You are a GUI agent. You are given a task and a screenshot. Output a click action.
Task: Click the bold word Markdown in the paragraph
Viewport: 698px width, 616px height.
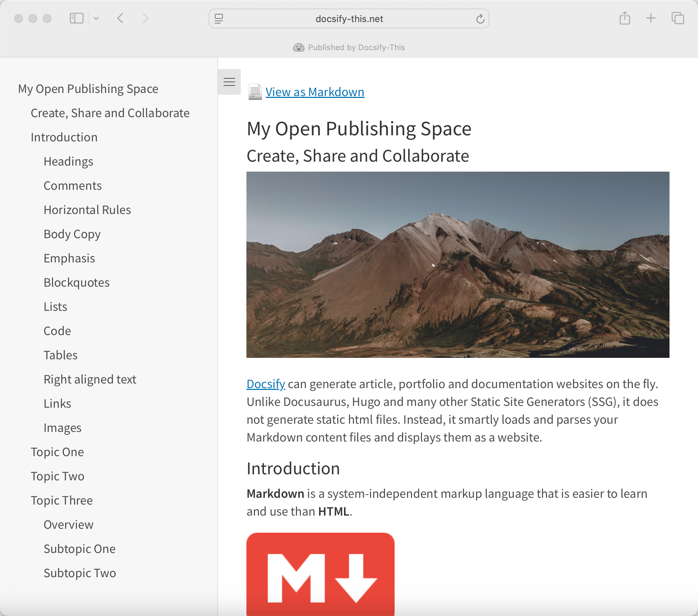tap(275, 494)
